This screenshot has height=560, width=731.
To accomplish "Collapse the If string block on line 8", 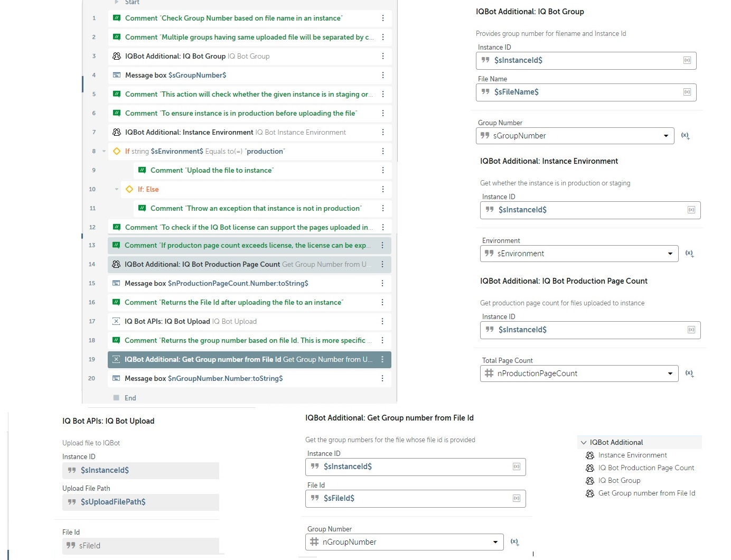I will coord(104,151).
